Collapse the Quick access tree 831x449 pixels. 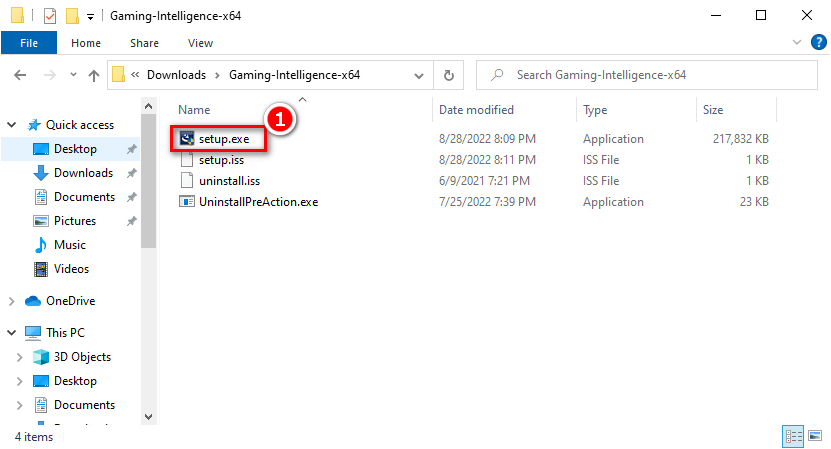12,125
